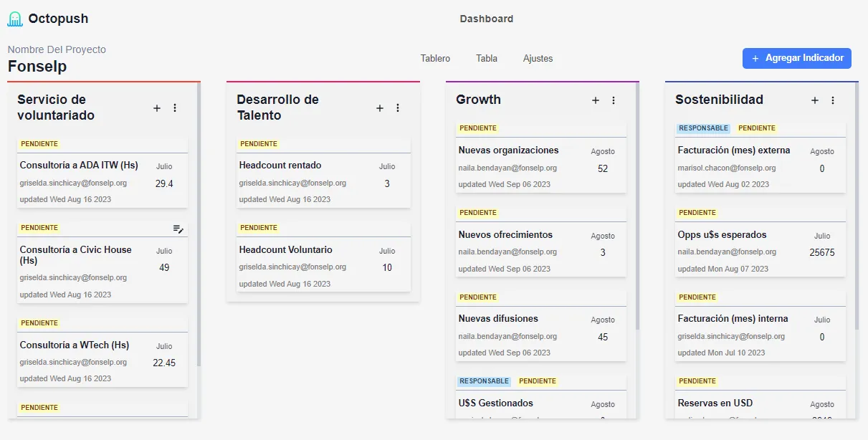Add an indicator to Servicio de voluntariado
868x440 pixels.
157,108
